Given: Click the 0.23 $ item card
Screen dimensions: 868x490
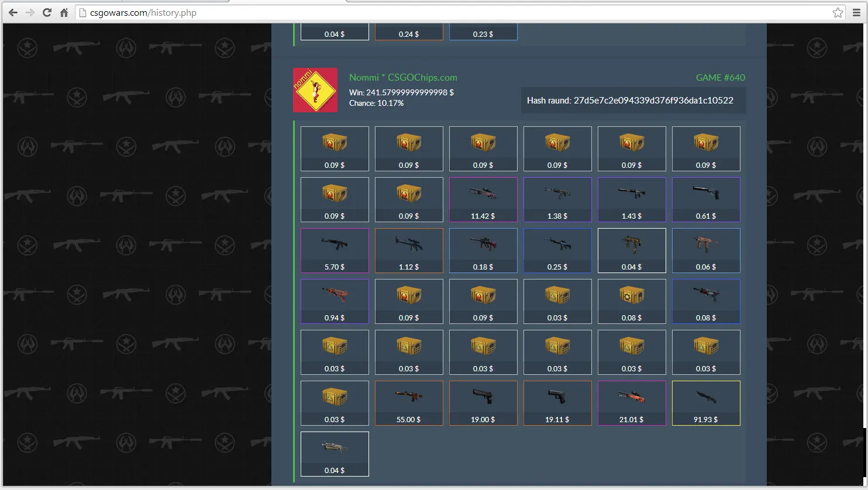Looking at the screenshot, I should [483, 32].
